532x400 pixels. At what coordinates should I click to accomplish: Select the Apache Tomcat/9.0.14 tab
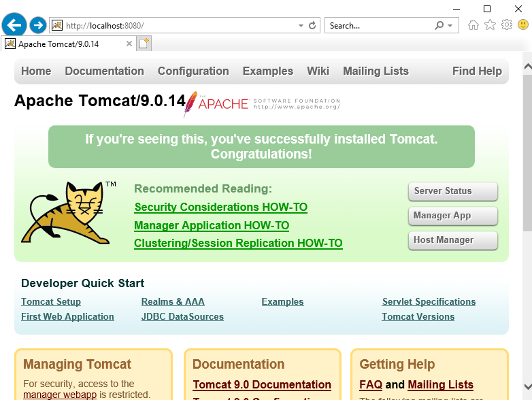tap(68, 44)
